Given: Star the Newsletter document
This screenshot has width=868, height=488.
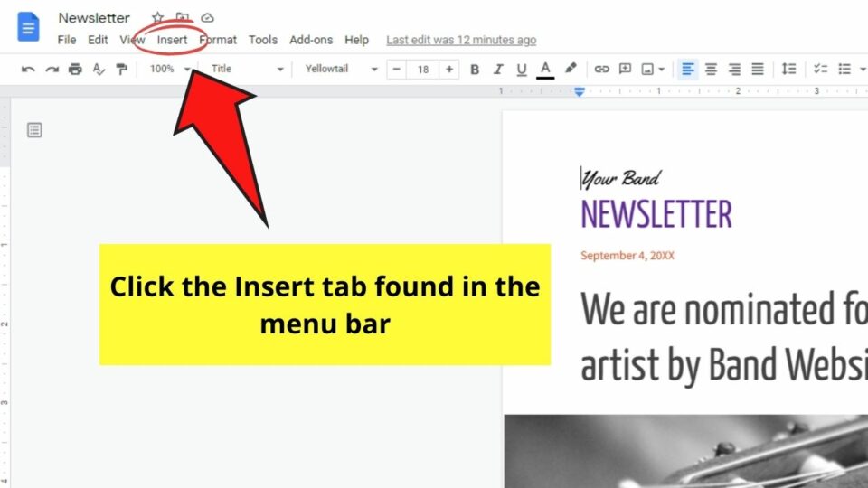Looking at the screenshot, I should (x=157, y=18).
